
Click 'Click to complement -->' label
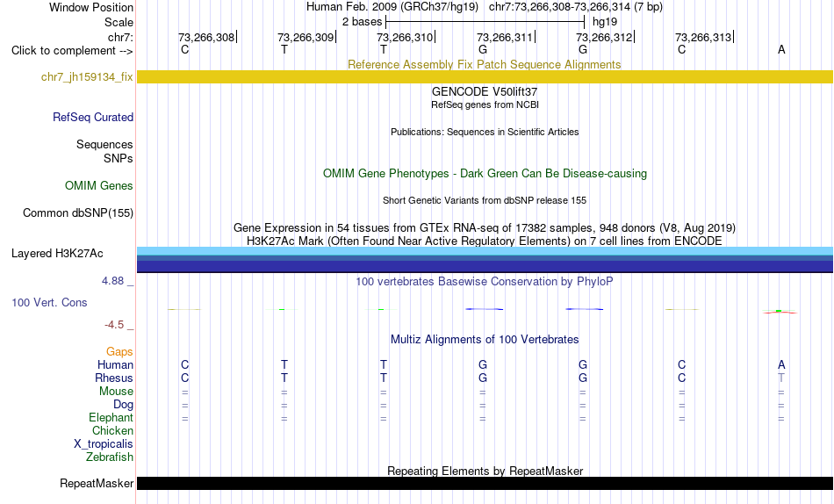pyautogui.click(x=72, y=51)
